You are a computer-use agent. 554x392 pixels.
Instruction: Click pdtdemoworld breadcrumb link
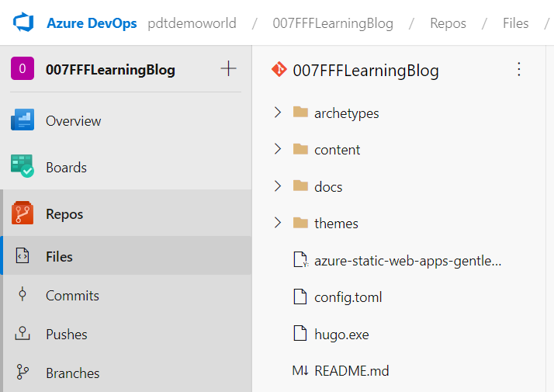pos(191,23)
